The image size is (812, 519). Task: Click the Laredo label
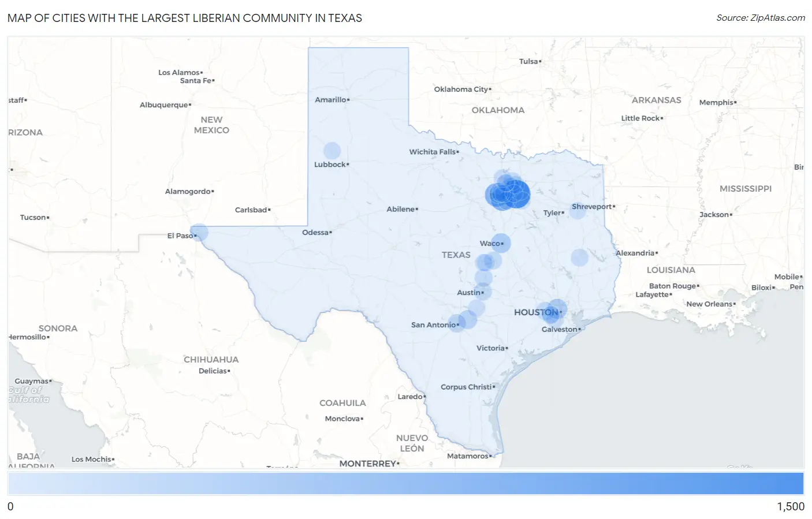[x=410, y=397]
